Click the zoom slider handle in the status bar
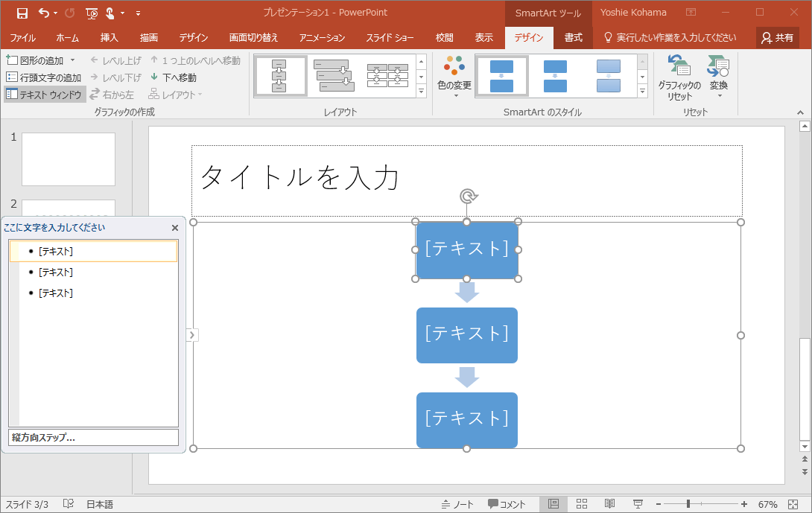 point(688,504)
